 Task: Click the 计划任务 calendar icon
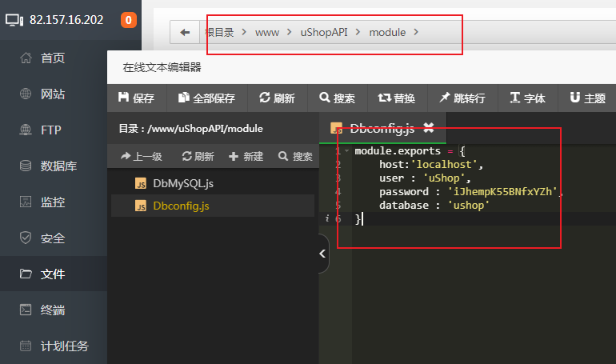point(26,346)
